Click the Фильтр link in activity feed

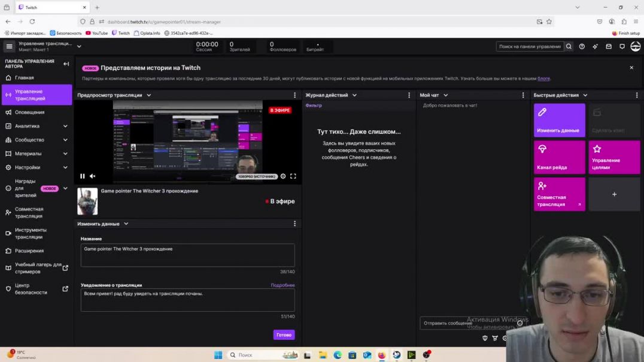coord(314,105)
